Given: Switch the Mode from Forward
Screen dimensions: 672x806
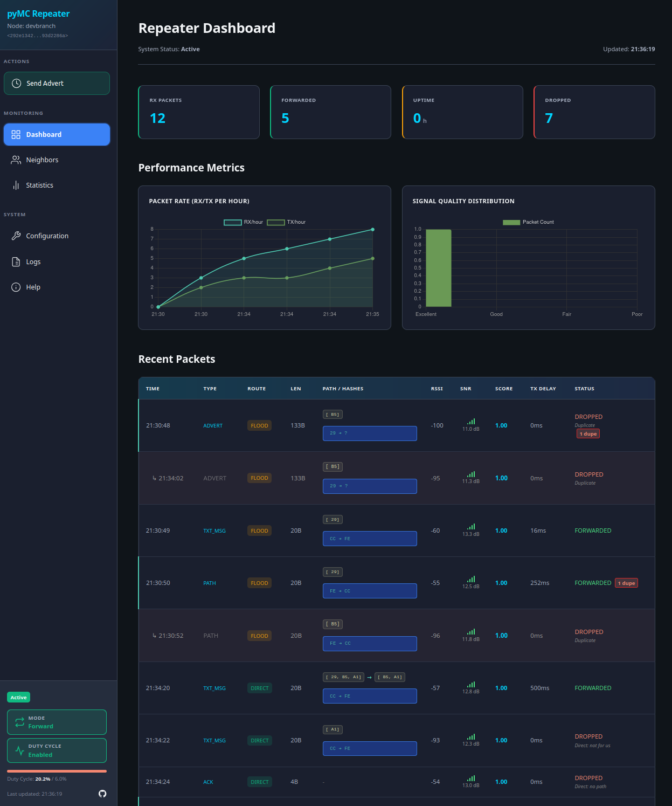Looking at the screenshot, I should tap(57, 722).
